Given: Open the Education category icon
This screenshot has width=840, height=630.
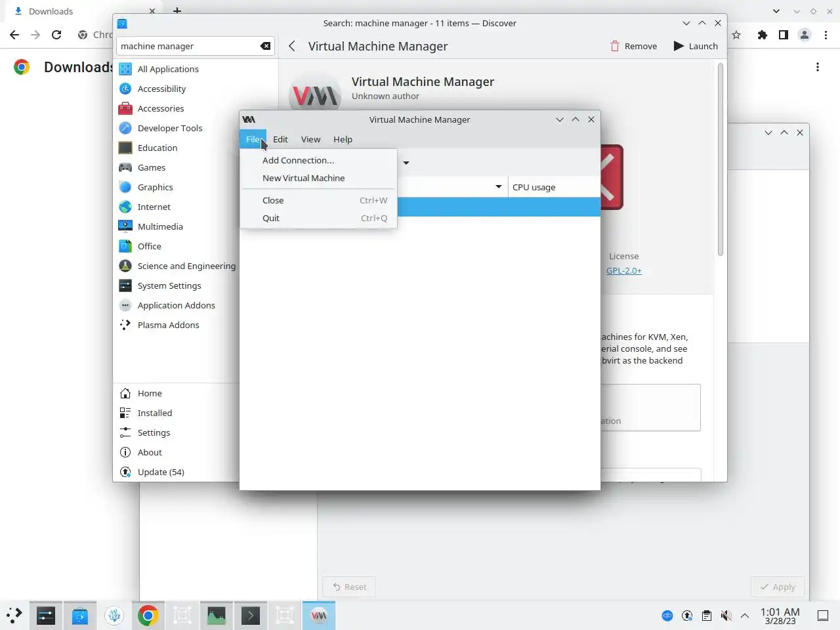Looking at the screenshot, I should click(x=125, y=148).
